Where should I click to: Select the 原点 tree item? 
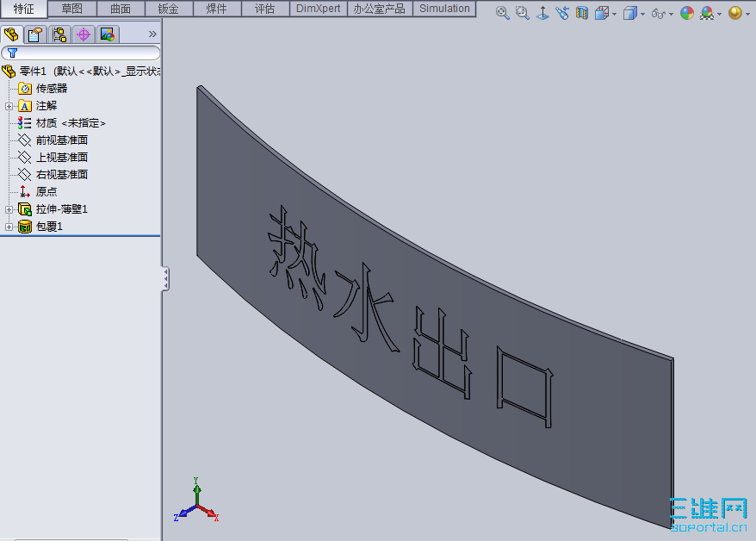(x=46, y=192)
